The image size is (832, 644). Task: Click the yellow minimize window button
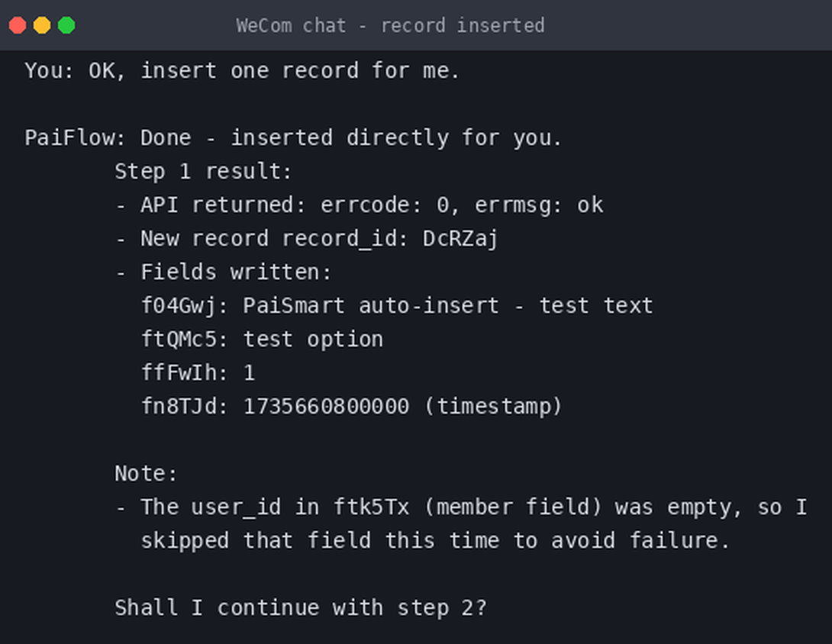42,25
